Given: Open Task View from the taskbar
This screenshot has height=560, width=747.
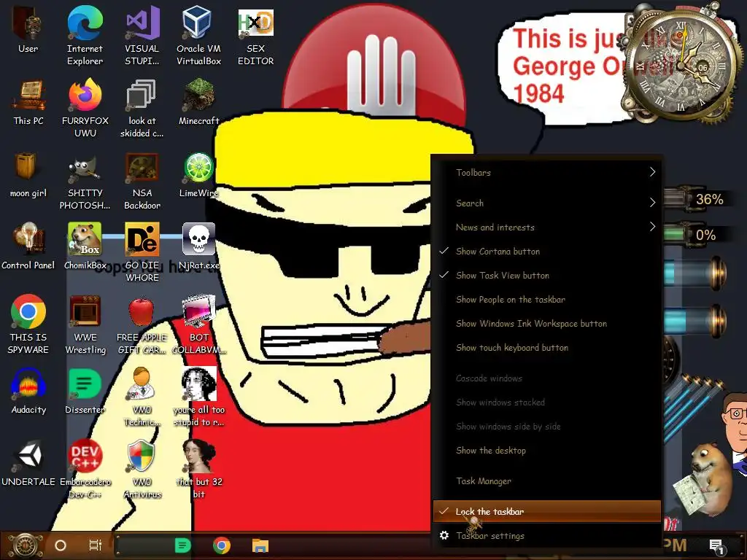Looking at the screenshot, I should (96, 545).
